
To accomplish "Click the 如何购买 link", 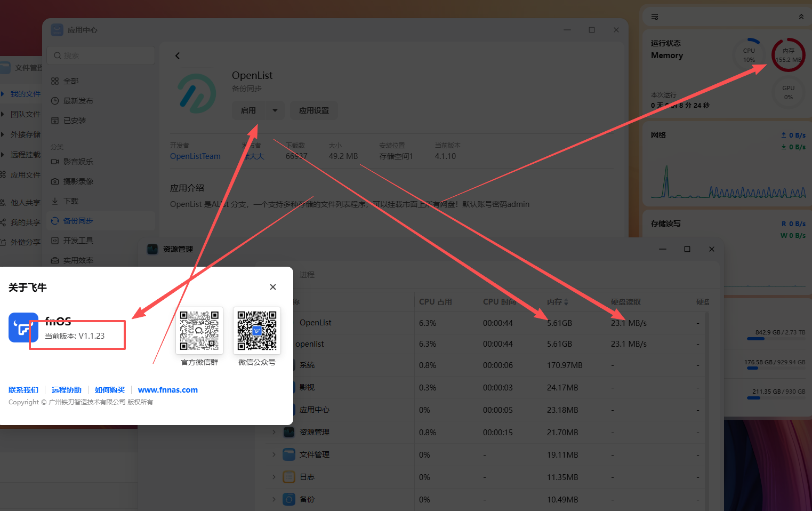I will pyautogui.click(x=110, y=390).
